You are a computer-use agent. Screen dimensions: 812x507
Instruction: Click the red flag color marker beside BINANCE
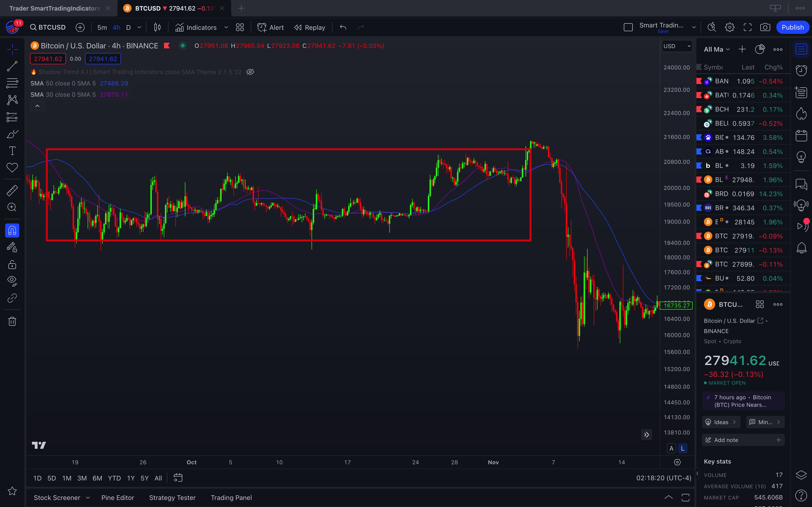[167, 46]
